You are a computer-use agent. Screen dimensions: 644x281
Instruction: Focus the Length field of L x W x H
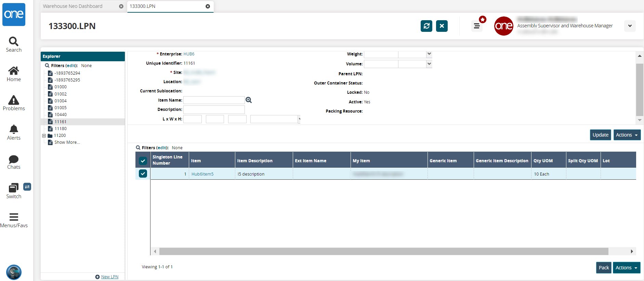pos(193,119)
